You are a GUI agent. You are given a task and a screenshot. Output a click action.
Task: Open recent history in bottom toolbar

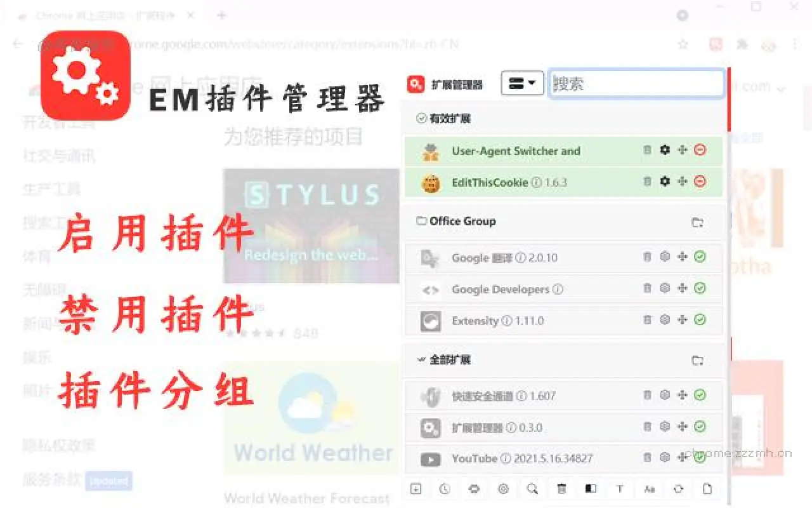pyautogui.click(x=445, y=489)
